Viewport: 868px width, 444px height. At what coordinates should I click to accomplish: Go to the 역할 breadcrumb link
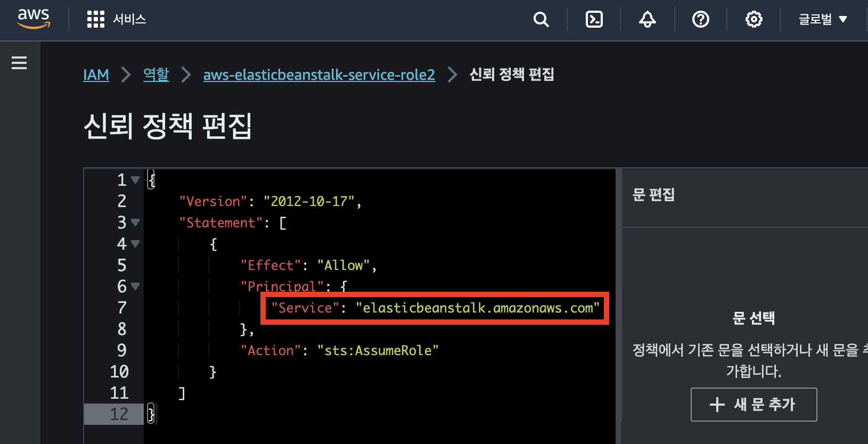click(156, 75)
